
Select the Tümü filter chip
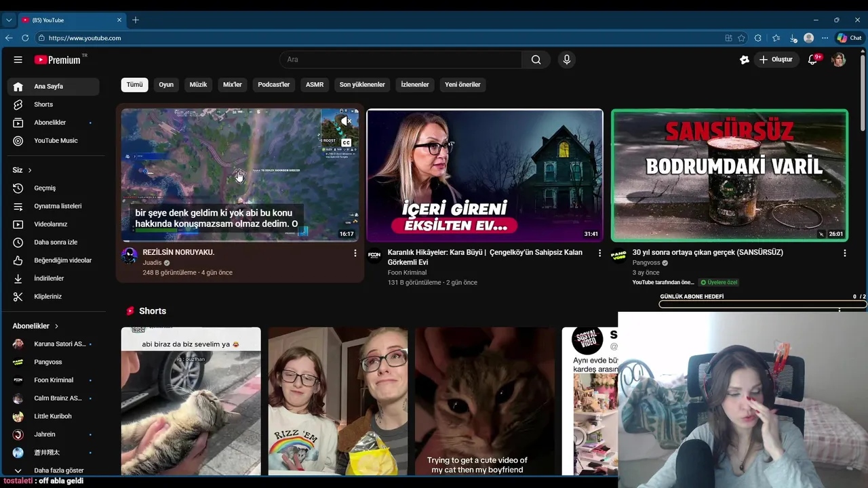click(134, 85)
